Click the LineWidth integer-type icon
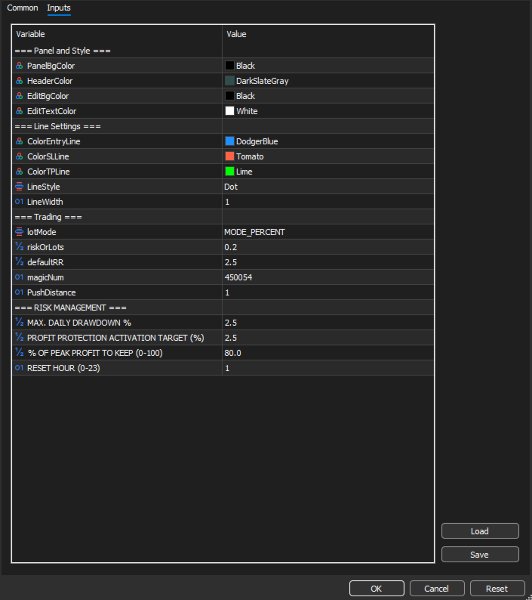This screenshot has height=600, width=532. pyautogui.click(x=19, y=202)
